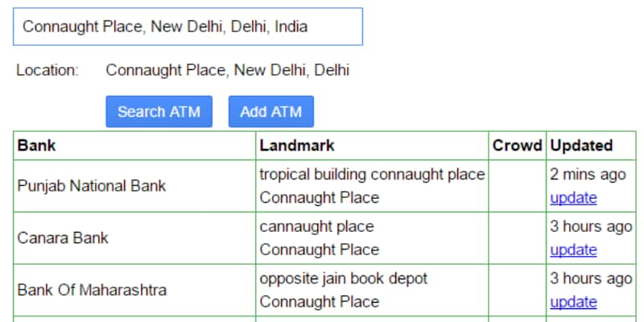Click the Search ATM button
The height and width of the screenshot is (322, 644).
(x=159, y=112)
